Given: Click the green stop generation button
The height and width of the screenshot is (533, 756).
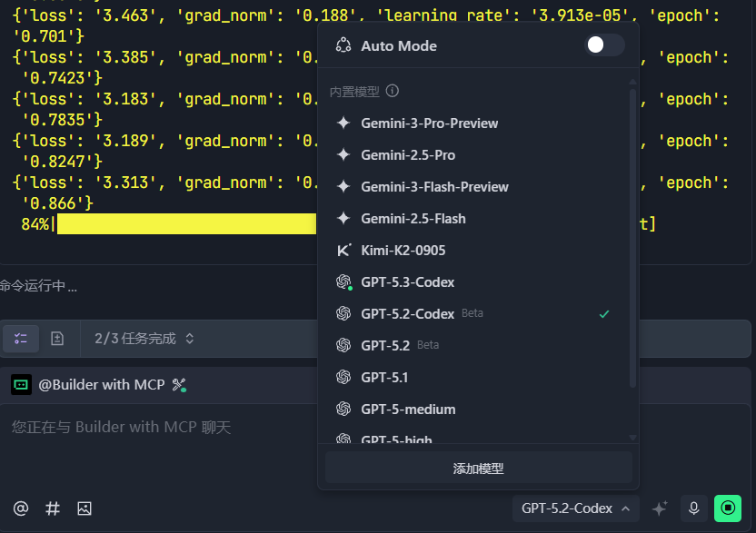Looking at the screenshot, I should click(727, 508).
